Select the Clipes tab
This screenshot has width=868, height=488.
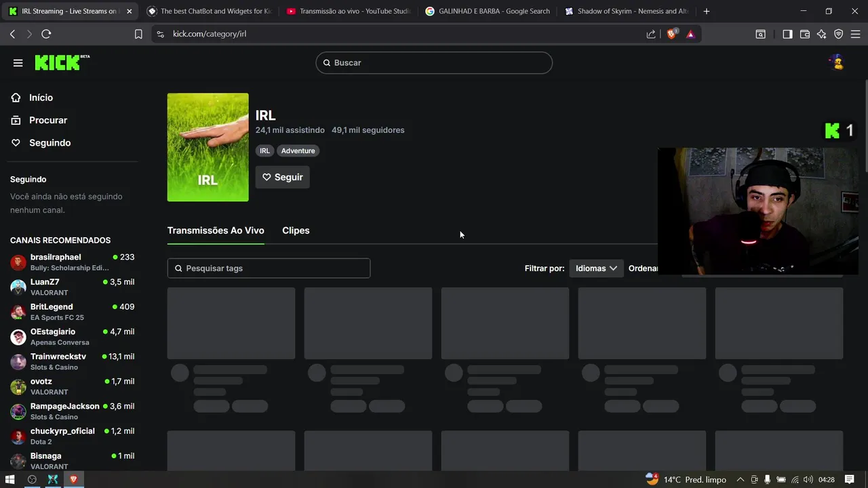296,230
